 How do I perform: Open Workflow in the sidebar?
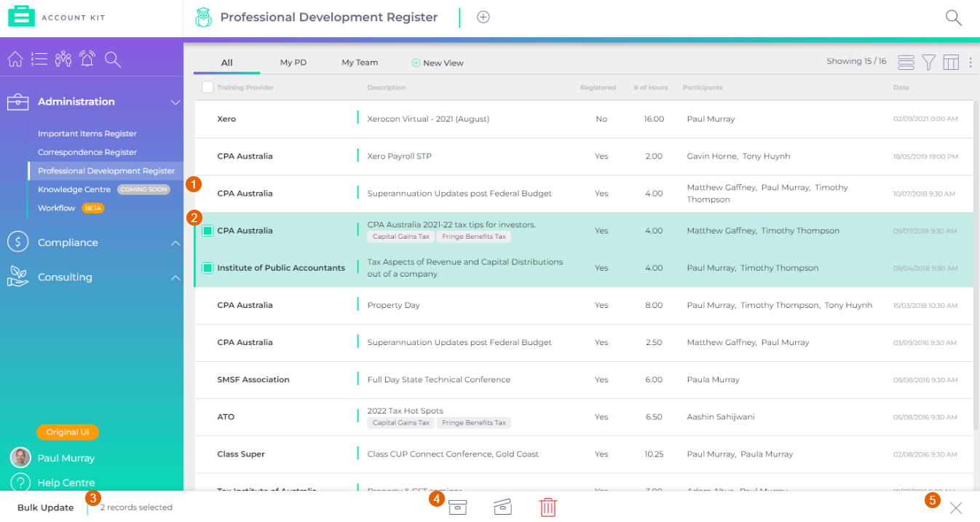57,208
